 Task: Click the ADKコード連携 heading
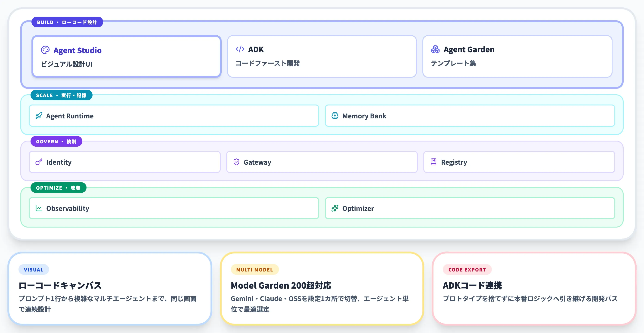(x=473, y=285)
